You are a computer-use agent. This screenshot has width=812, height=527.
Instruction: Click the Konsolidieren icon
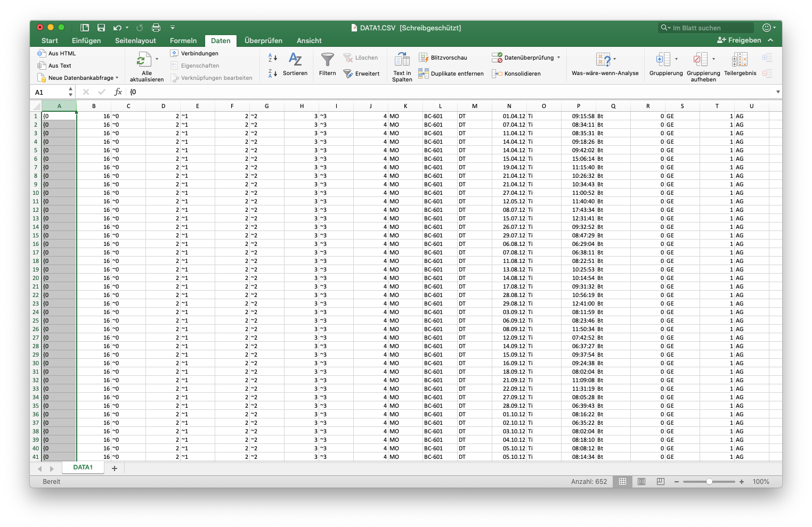click(497, 74)
